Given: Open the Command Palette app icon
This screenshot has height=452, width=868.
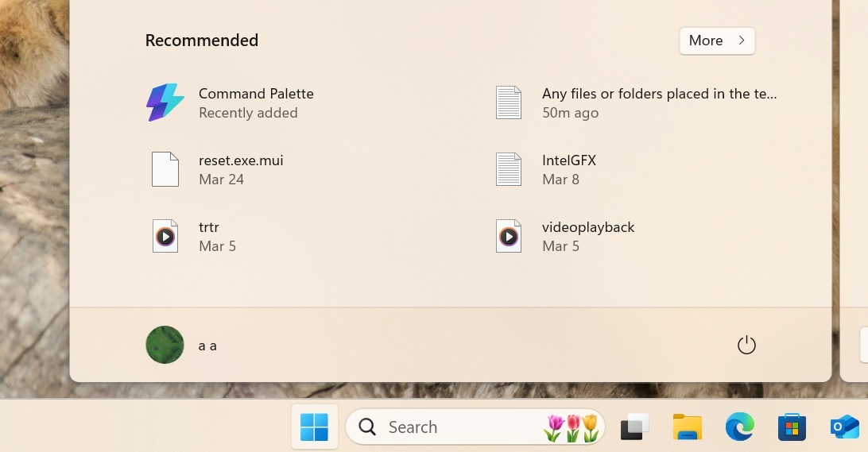Looking at the screenshot, I should point(165,103).
